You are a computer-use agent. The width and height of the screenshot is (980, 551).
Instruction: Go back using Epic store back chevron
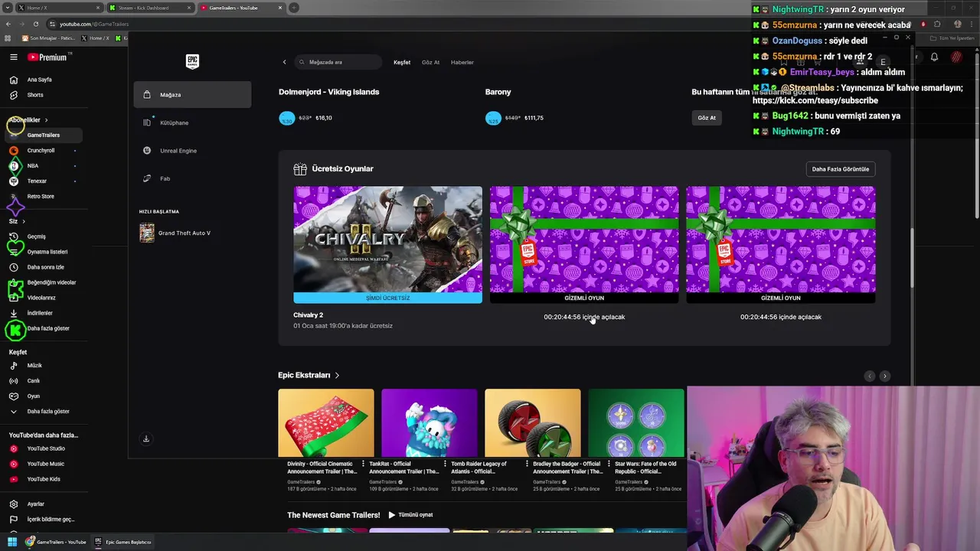click(x=284, y=62)
